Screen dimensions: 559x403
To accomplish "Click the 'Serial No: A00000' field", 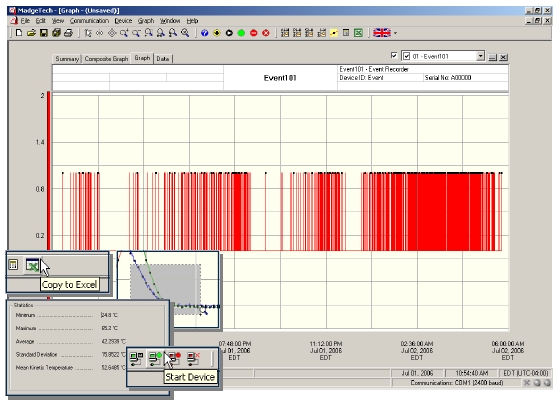I will (448, 78).
